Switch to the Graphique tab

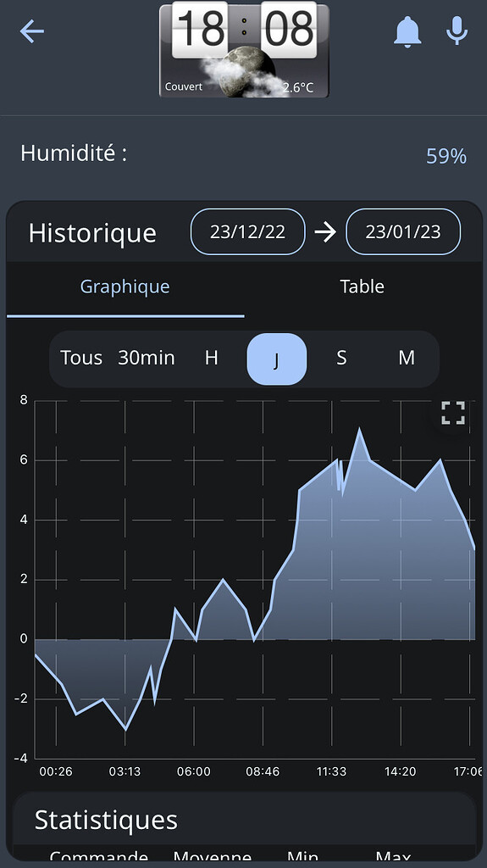(x=125, y=287)
